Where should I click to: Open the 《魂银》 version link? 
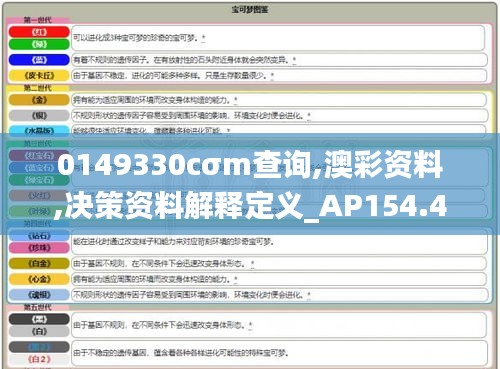click(x=39, y=295)
